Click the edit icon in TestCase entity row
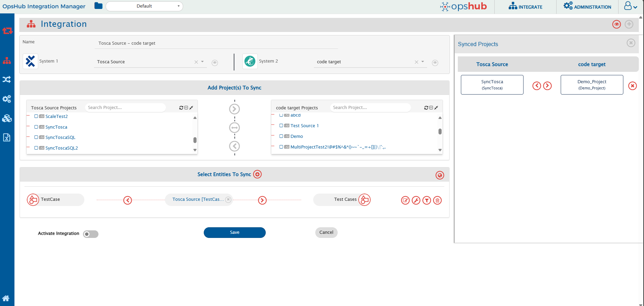Viewport: 644px width, 306px height. pos(405,200)
